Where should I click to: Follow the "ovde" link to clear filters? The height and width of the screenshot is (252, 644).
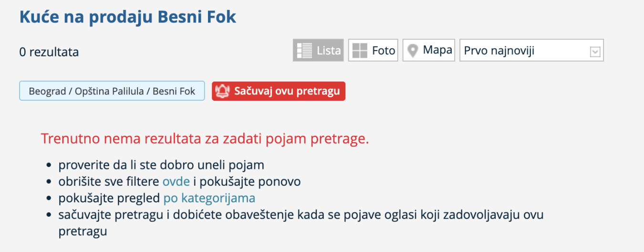pos(176,181)
